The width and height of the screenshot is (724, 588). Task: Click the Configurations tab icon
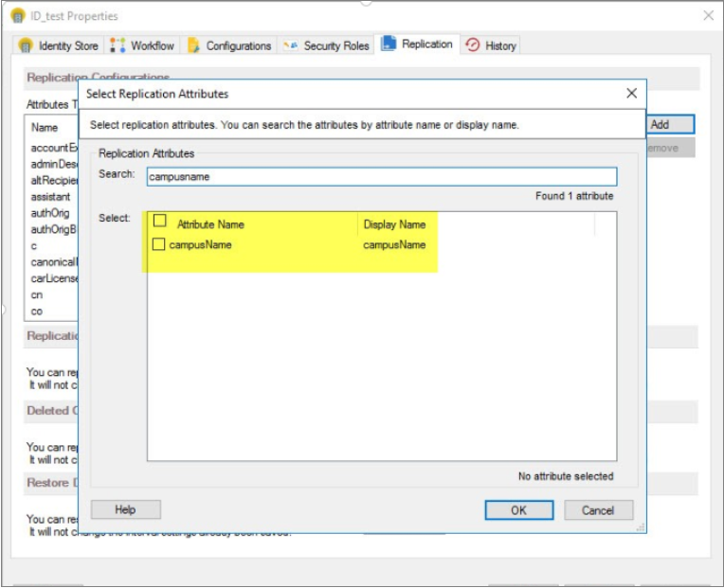193,45
